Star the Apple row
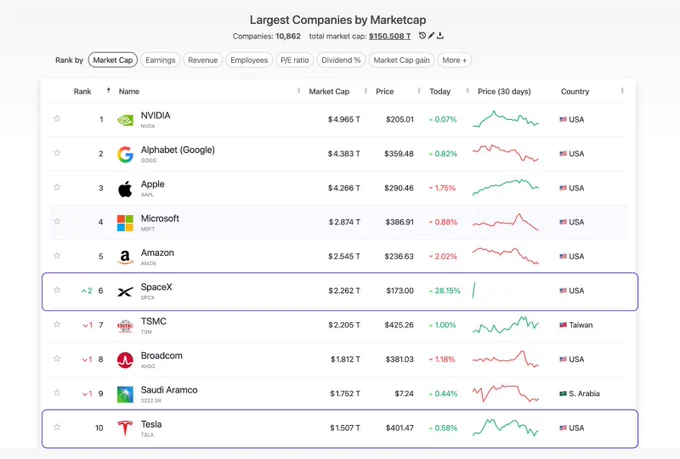This screenshot has height=459, width=680. tap(57, 187)
